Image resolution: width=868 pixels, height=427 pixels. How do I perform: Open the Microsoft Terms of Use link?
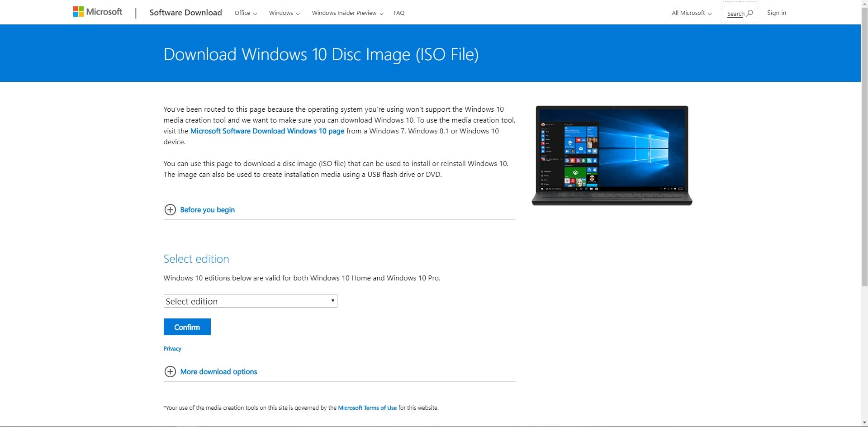click(367, 408)
